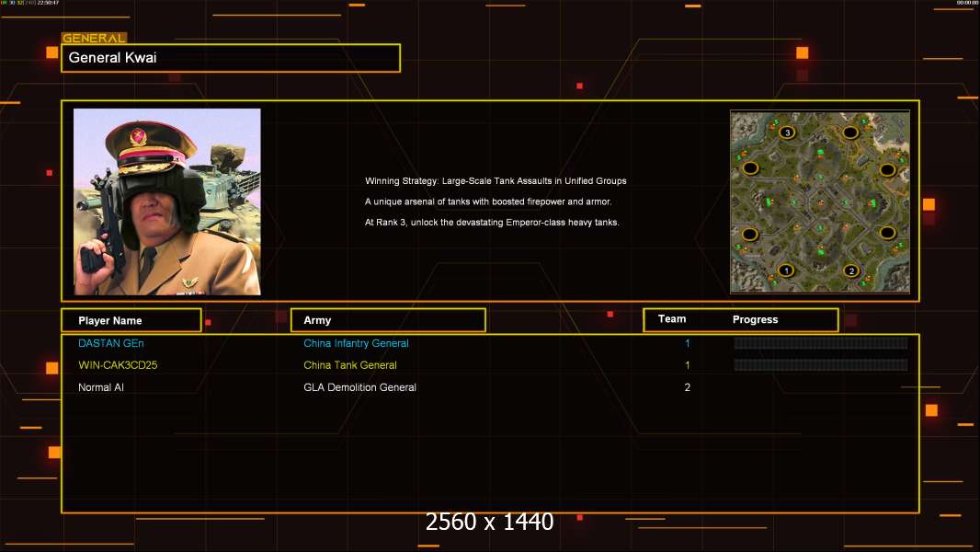Viewport: 980px width, 552px height.
Task: Click the Normal AI player entry
Action: [x=101, y=387]
